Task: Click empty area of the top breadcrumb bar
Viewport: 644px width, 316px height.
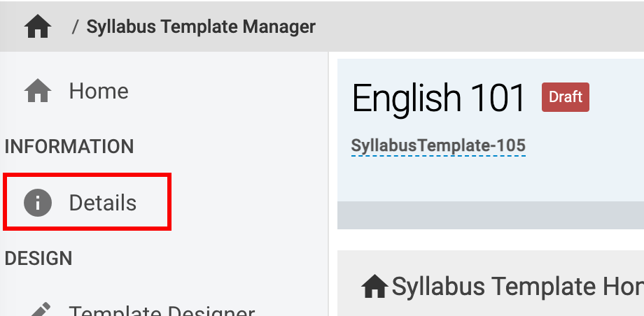Action: 483,27
